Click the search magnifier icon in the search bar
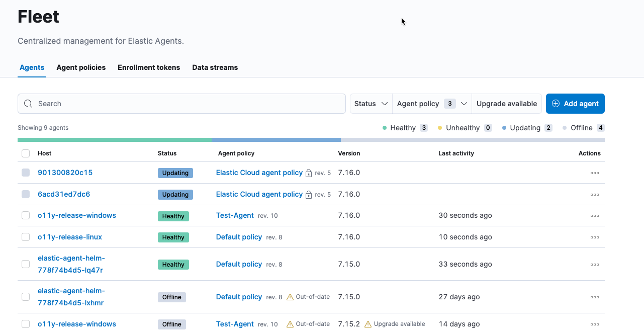This screenshot has height=334, width=644. (x=28, y=103)
